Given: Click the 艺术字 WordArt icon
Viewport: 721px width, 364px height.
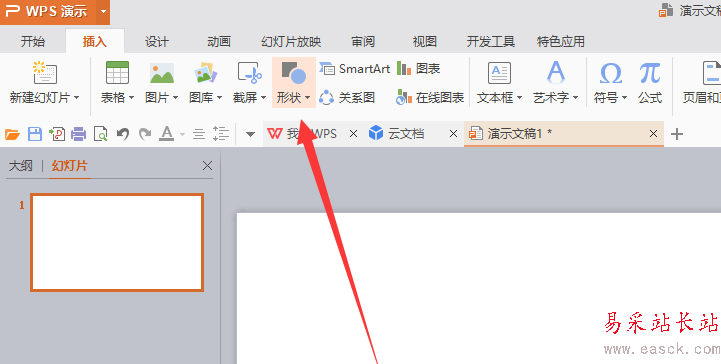Looking at the screenshot, I should [555, 73].
